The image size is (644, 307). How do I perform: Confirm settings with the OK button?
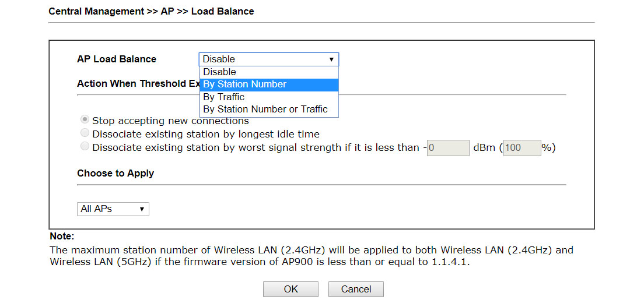tap(290, 290)
